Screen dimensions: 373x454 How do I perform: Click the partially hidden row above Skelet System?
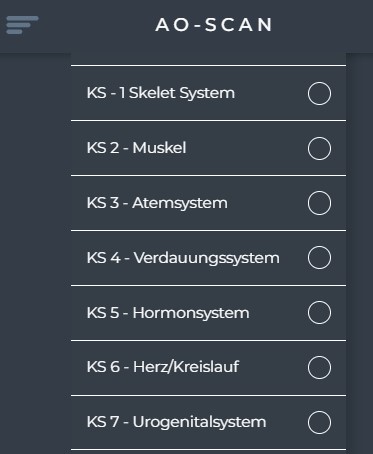208,59
